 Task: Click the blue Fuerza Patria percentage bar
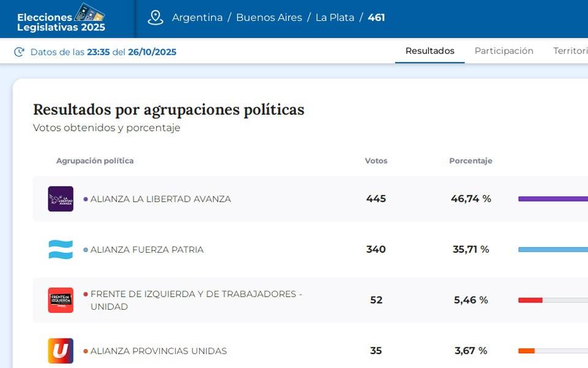(552, 250)
